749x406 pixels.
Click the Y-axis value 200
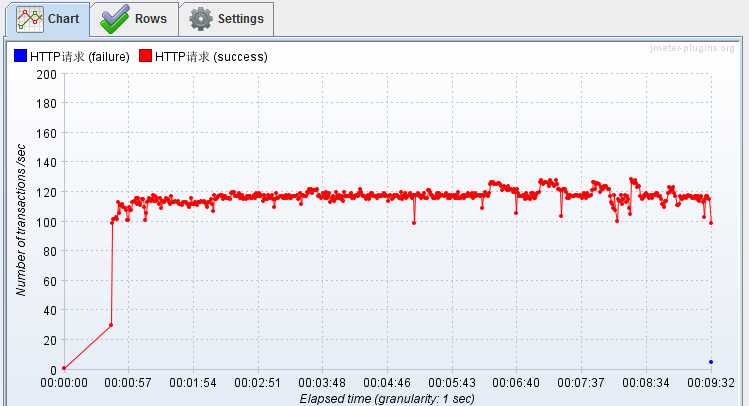[x=46, y=75]
